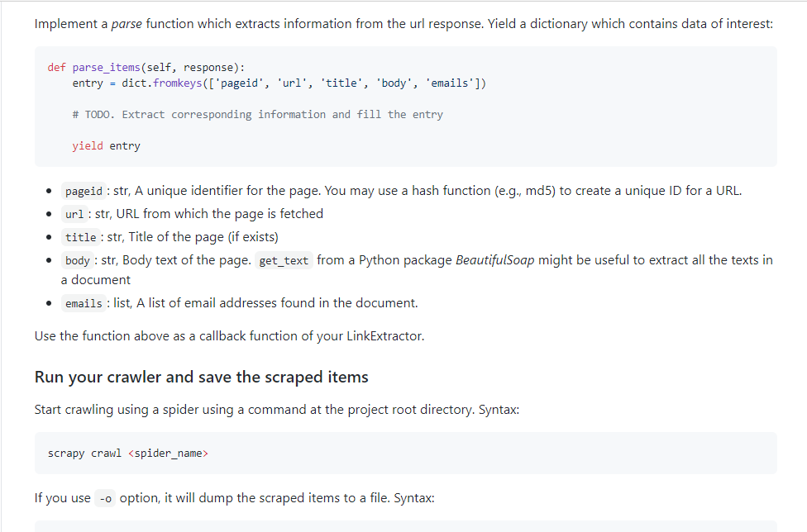Click the inline code 'get_text'
The height and width of the screenshot is (532, 807).
click(x=284, y=260)
